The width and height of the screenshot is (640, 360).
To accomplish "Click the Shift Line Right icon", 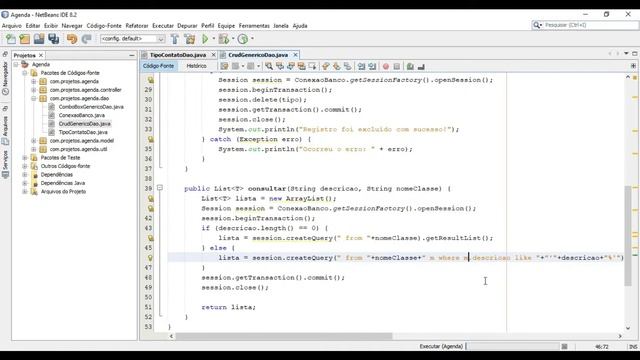I will coord(372,66).
